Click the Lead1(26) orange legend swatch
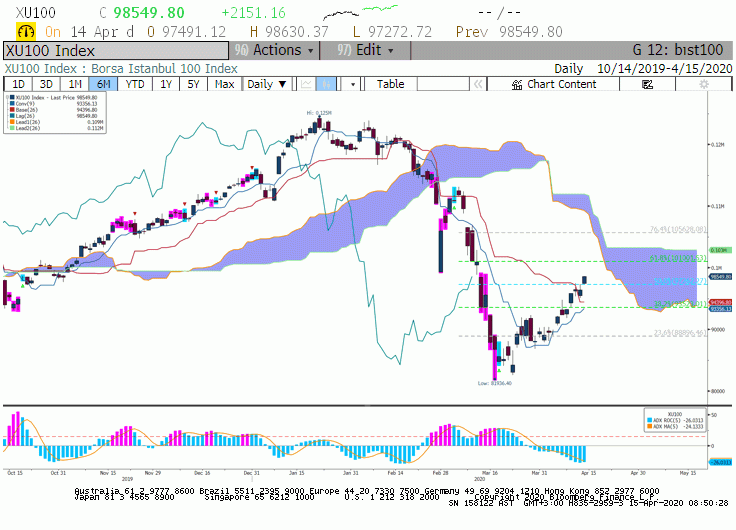 coord(12,122)
